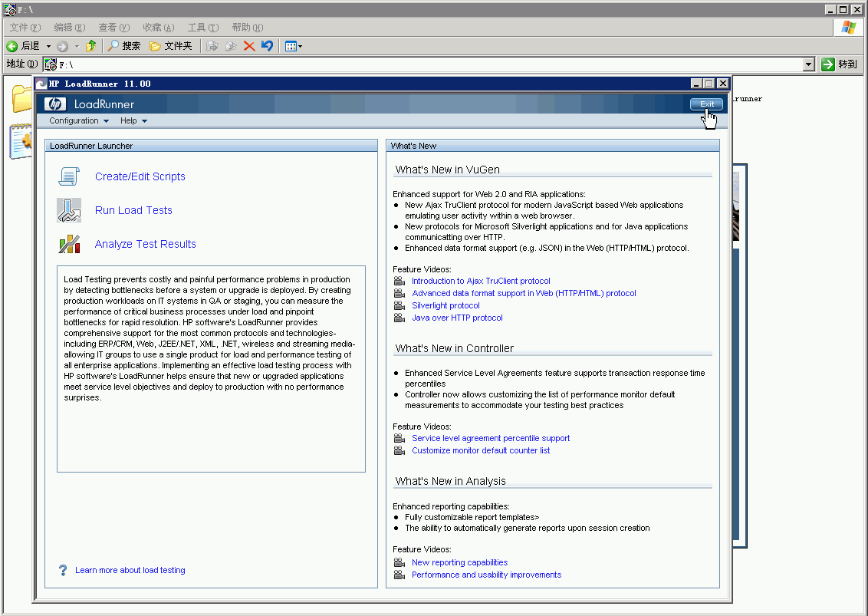Toggle the Folders (文件夹) pane button
This screenshot has height=616, width=868.
[x=170, y=46]
